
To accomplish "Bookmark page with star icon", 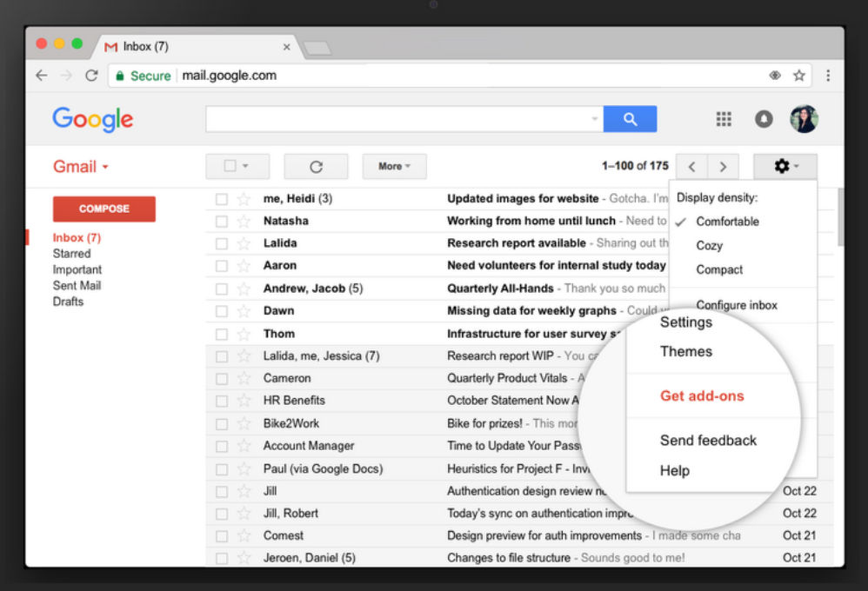I will pyautogui.click(x=798, y=76).
